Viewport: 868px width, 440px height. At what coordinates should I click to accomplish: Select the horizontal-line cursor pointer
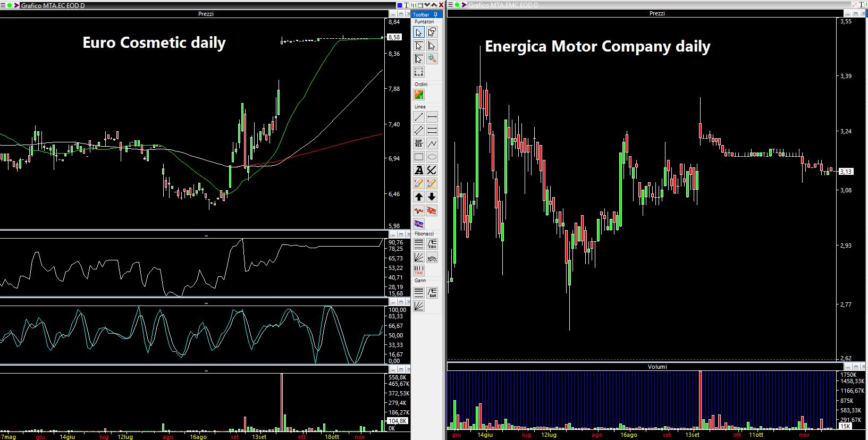(419, 46)
